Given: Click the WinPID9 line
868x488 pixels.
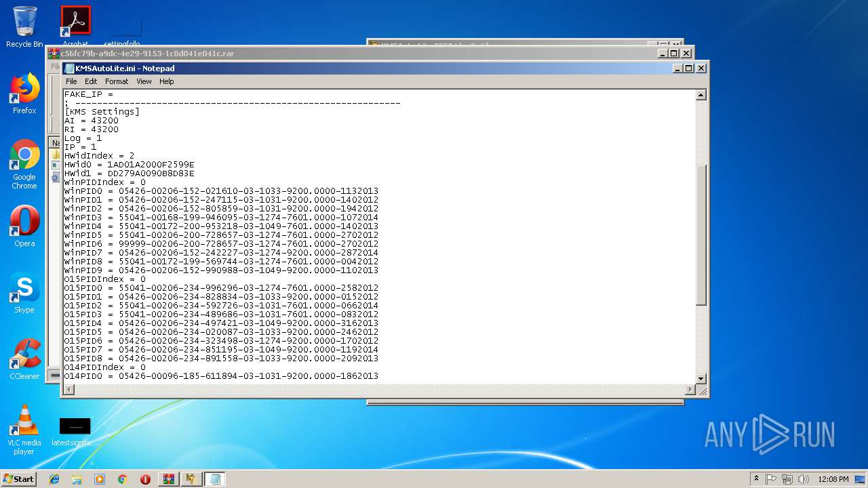Looking at the screenshot, I should [222, 270].
